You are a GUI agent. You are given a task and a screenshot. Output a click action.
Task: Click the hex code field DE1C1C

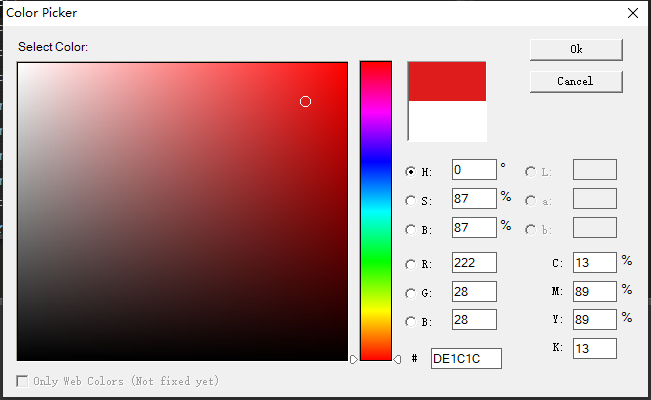466,358
